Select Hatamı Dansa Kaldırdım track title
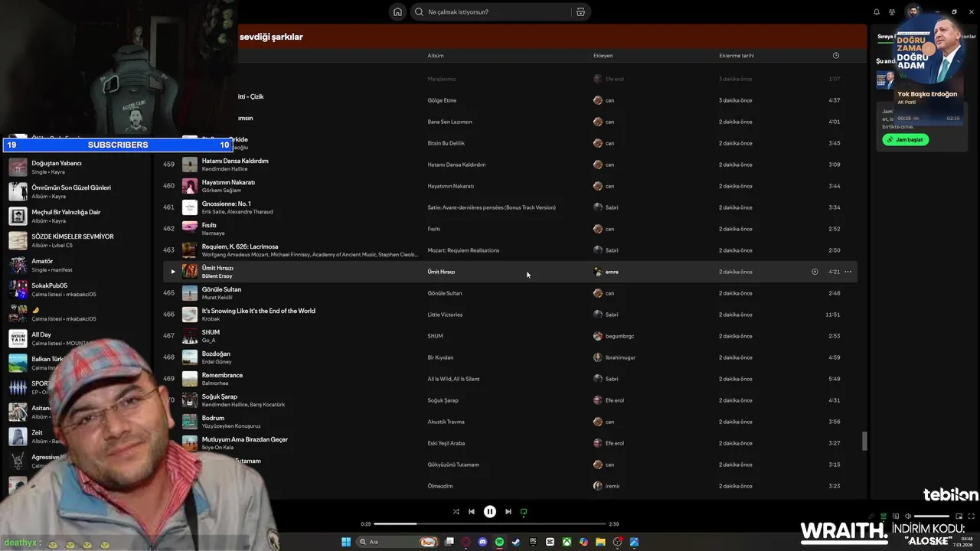This screenshot has width=980, height=551. point(235,161)
